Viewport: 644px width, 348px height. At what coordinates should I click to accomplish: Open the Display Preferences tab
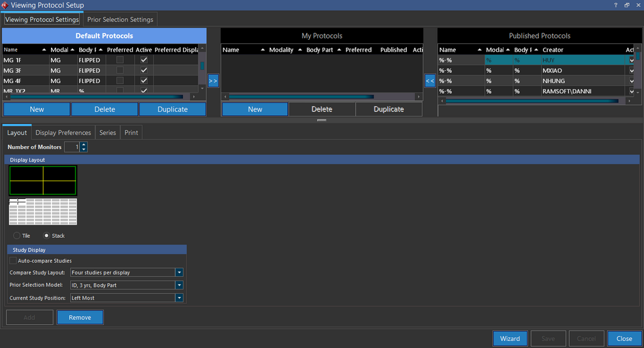(63, 133)
